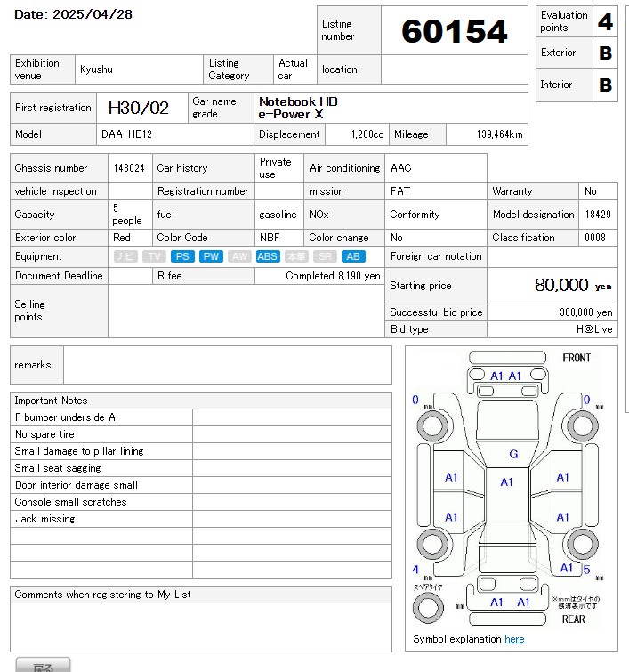Click the 'Jack missing' note
629x672 pixels.
pyautogui.click(x=45, y=519)
